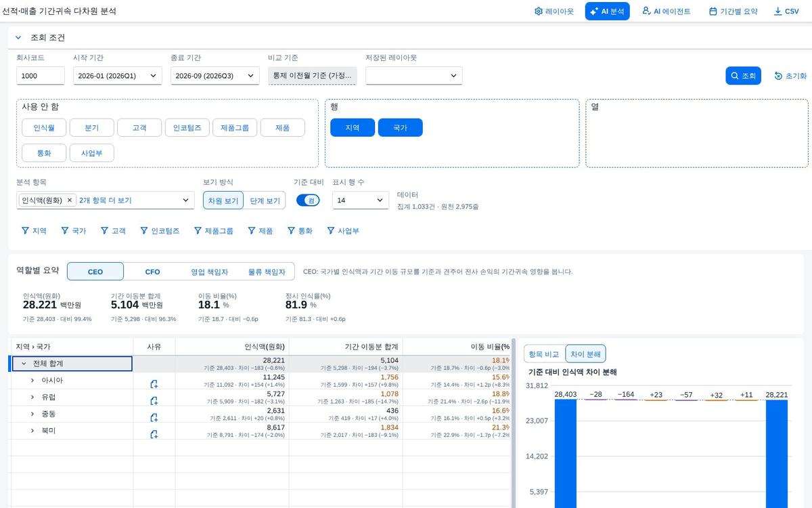Image resolution: width=812 pixels, height=508 pixels.
Task: Open the 인코텀즈 filter
Action: [160, 231]
